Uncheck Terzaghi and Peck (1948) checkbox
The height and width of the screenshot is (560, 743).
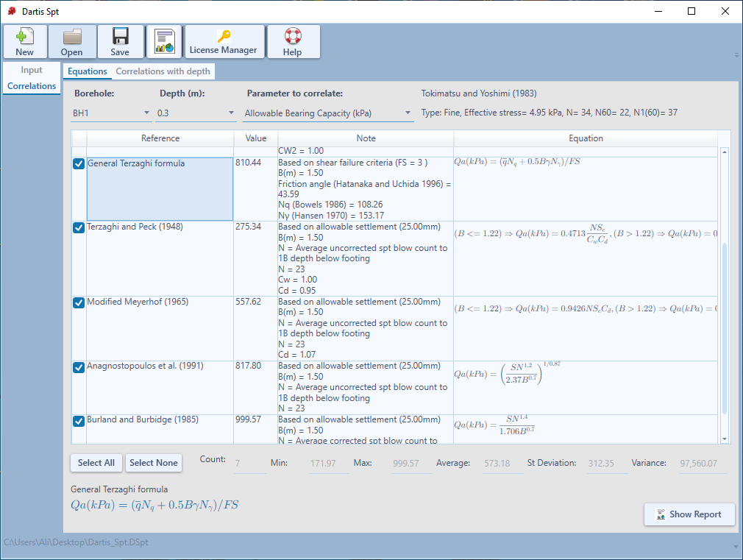coord(79,227)
